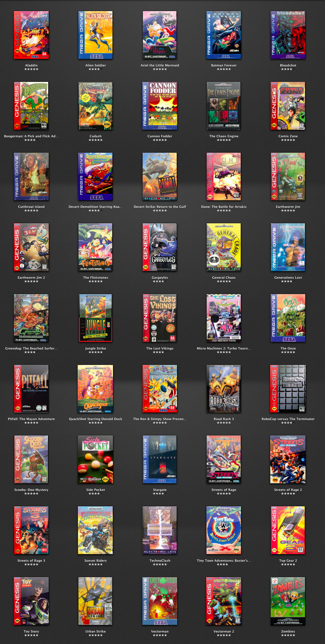Set star rating under Aladdin
The width and height of the screenshot is (325, 644).
pyautogui.click(x=31, y=69)
